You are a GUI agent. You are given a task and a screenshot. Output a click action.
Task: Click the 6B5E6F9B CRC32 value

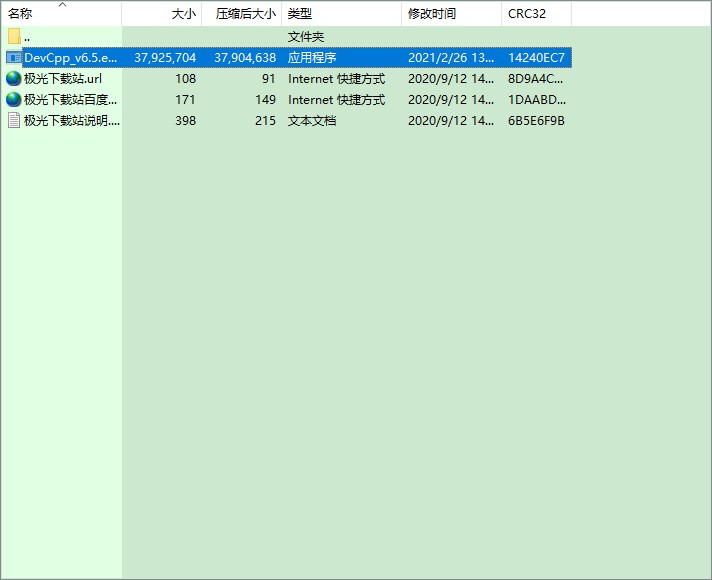pos(536,120)
